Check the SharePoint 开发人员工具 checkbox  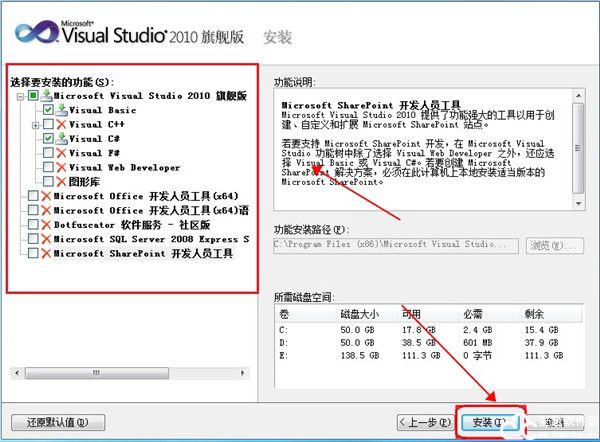point(33,253)
